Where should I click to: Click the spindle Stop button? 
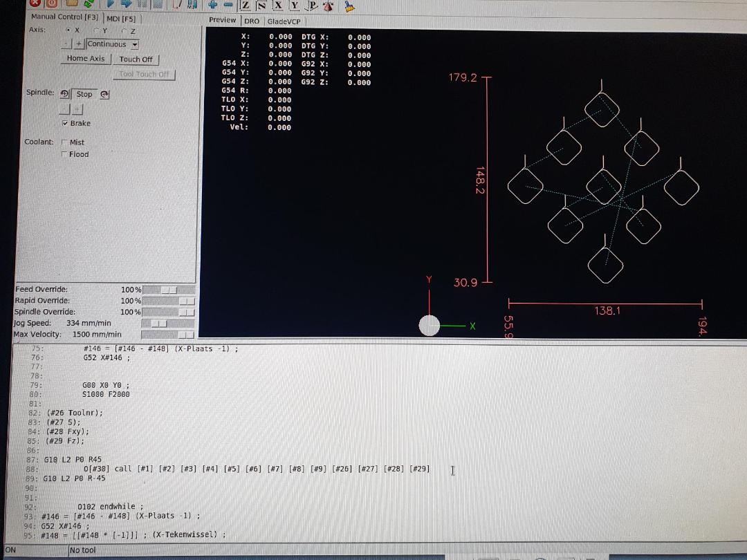pos(84,94)
